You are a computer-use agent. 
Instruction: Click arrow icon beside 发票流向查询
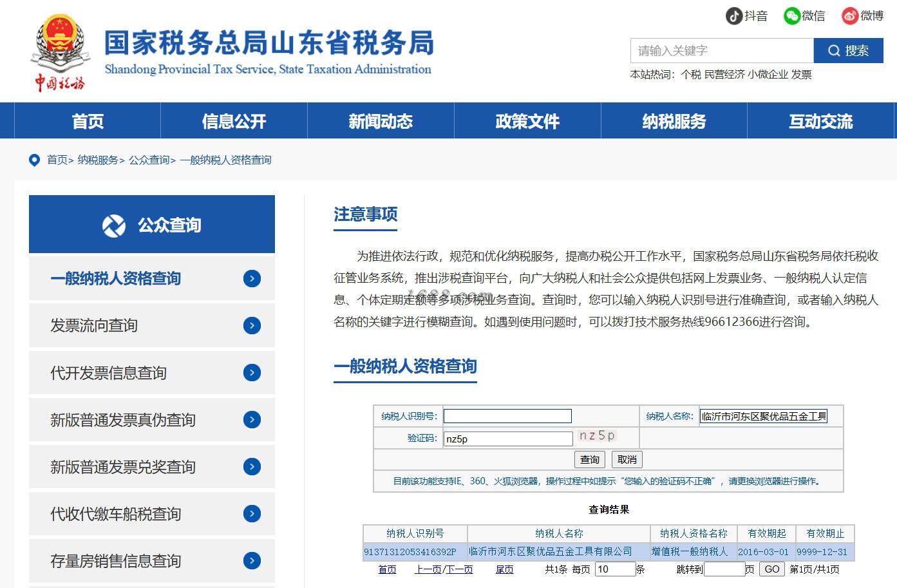pyautogui.click(x=252, y=325)
